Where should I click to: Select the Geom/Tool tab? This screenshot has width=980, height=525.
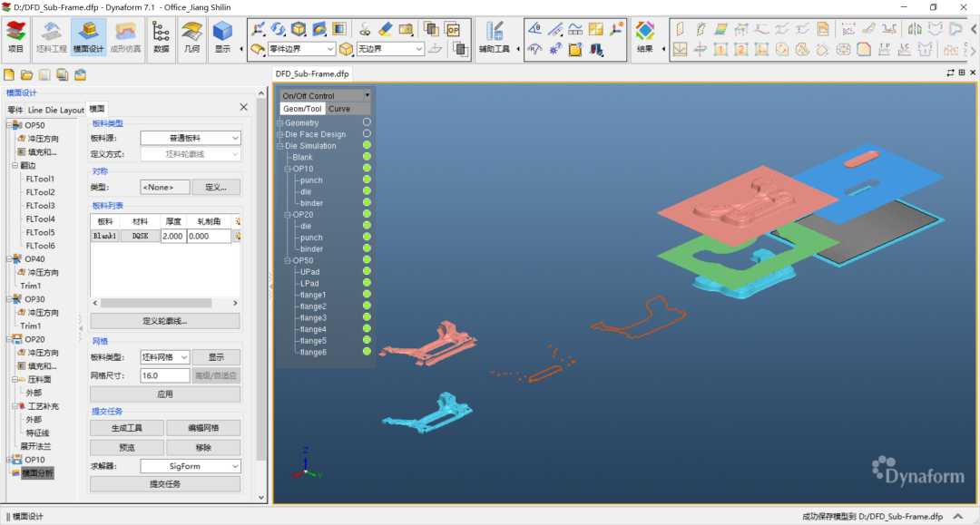[x=302, y=109]
